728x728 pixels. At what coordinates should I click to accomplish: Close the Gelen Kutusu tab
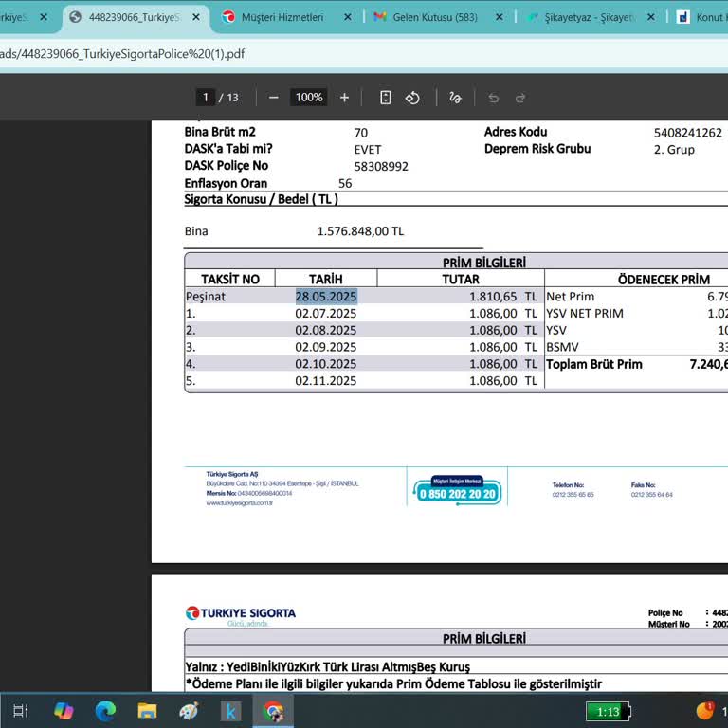[x=500, y=17]
